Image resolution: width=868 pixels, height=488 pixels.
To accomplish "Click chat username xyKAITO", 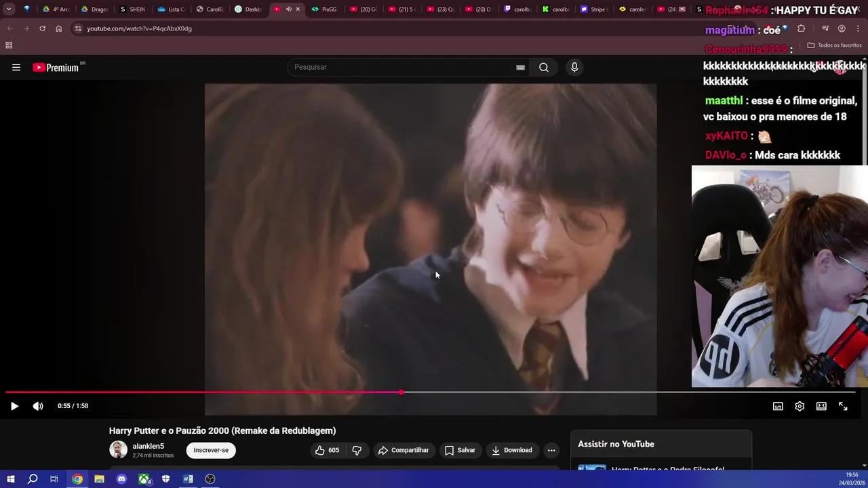I will (726, 136).
